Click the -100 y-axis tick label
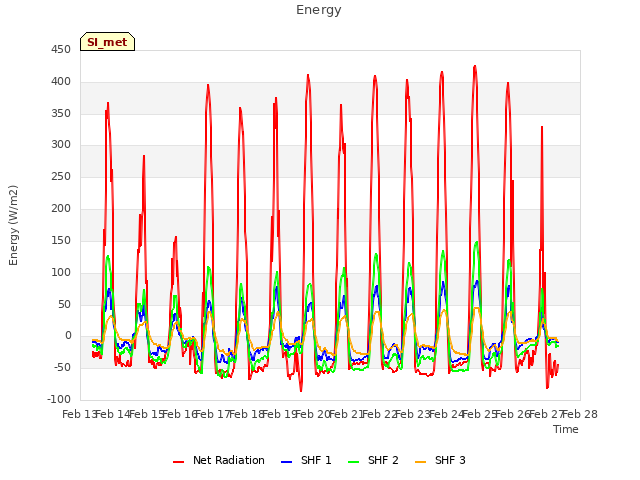640x480 pixels. click(59, 399)
